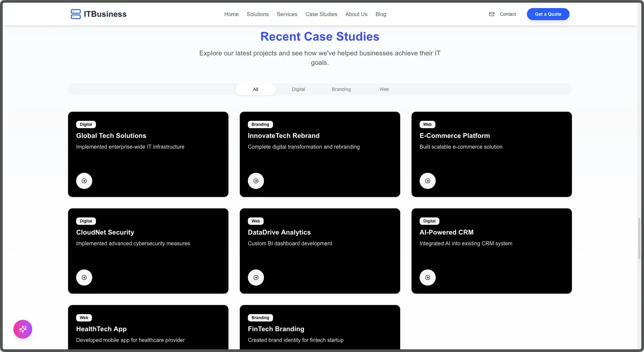Go to Home in navigation
Image resolution: width=644 pixels, height=352 pixels.
pos(231,14)
